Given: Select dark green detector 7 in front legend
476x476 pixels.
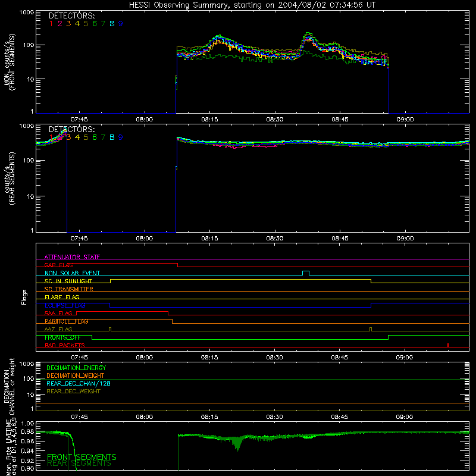Looking at the screenshot, I should (x=103, y=24).
